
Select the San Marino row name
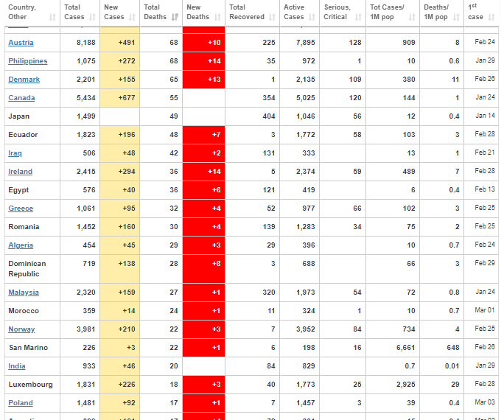coord(28,347)
